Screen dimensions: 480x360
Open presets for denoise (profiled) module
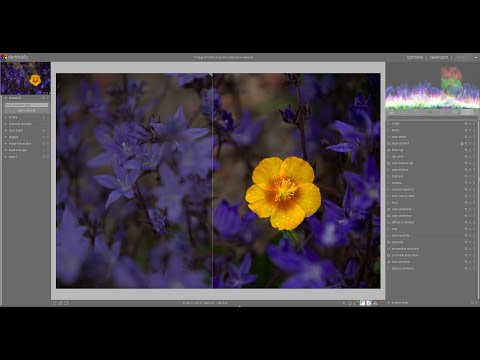[474, 268]
